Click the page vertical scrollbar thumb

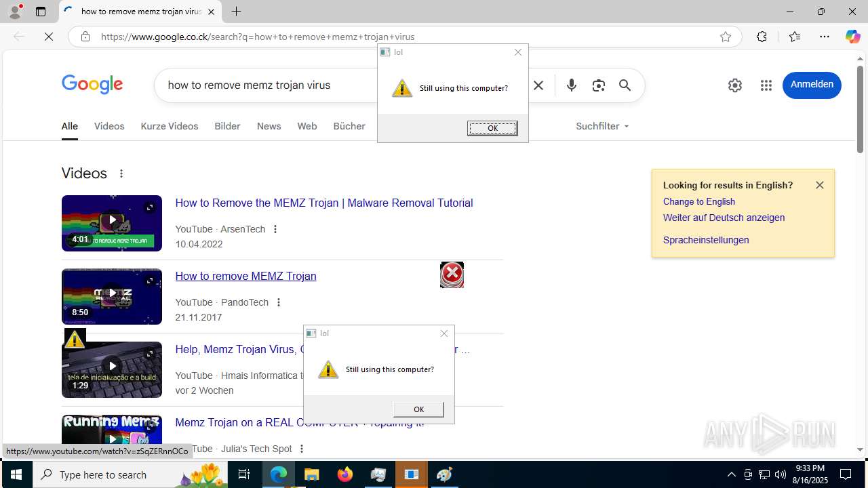tap(860, 110)
